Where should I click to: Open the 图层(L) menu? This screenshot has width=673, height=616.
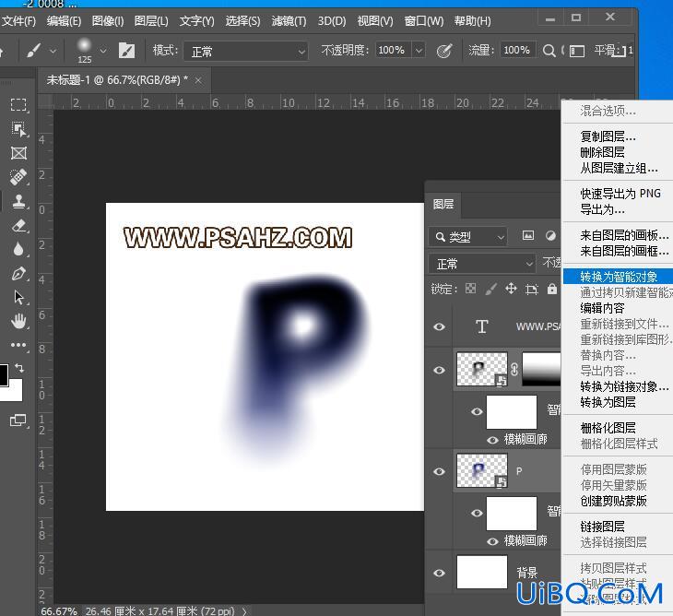point(151,20)
